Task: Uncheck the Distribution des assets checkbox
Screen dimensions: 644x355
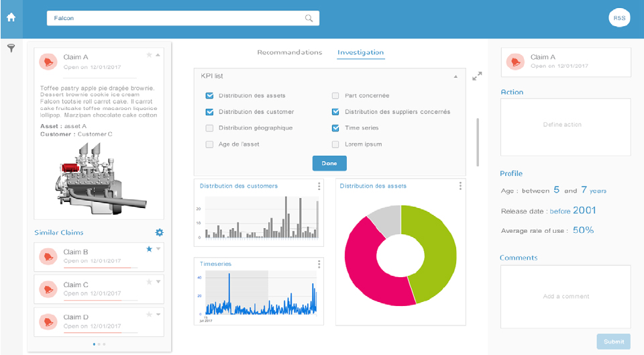Action: pos(209,96)
